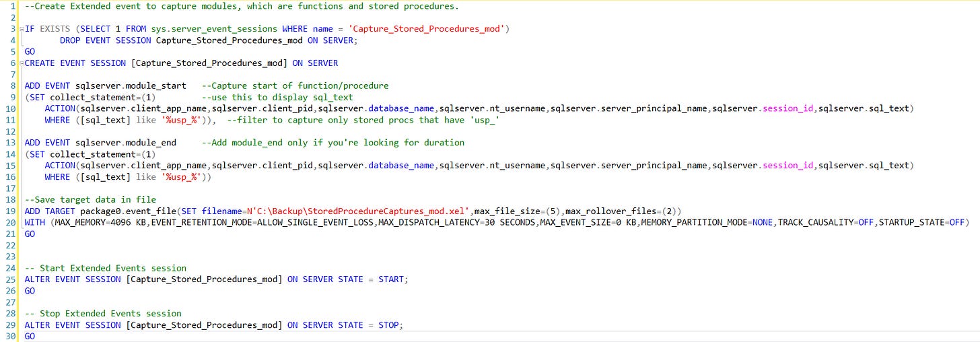The image size is (980, 342).
Task: Click comment '--use this to display sql_text'
Action: click(x=277, y=98)
